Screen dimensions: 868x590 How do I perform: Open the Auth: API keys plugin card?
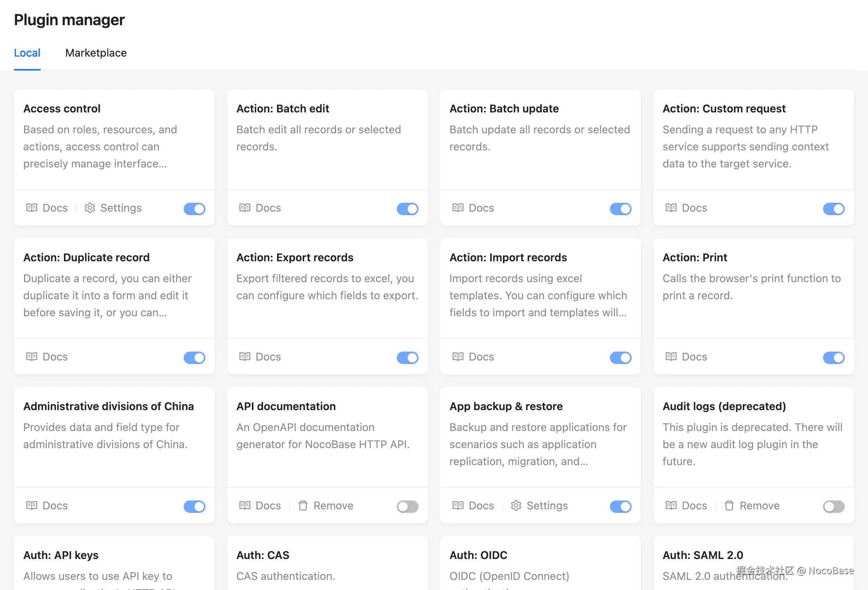click(x=114, y=563)
